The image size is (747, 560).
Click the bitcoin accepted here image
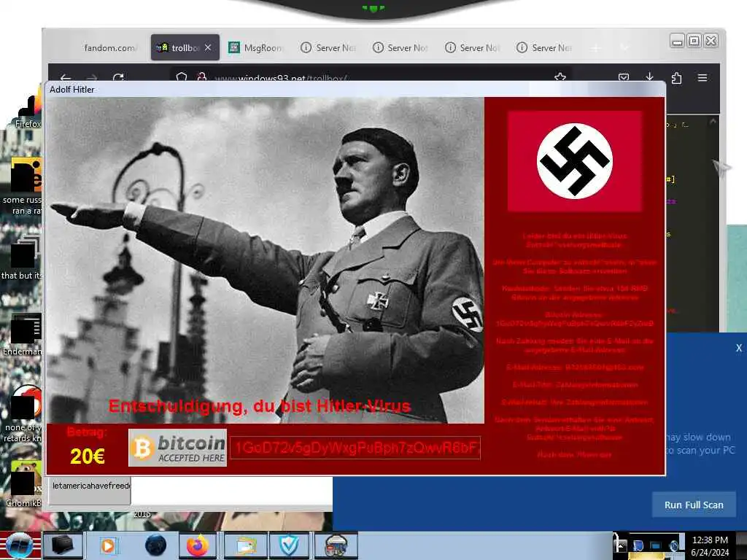178,448
